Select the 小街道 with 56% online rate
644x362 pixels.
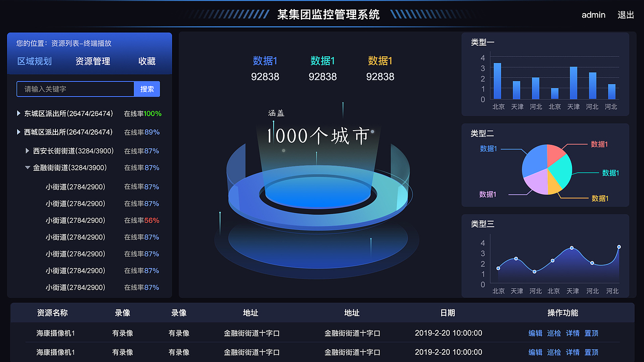[x=76, y=220]
